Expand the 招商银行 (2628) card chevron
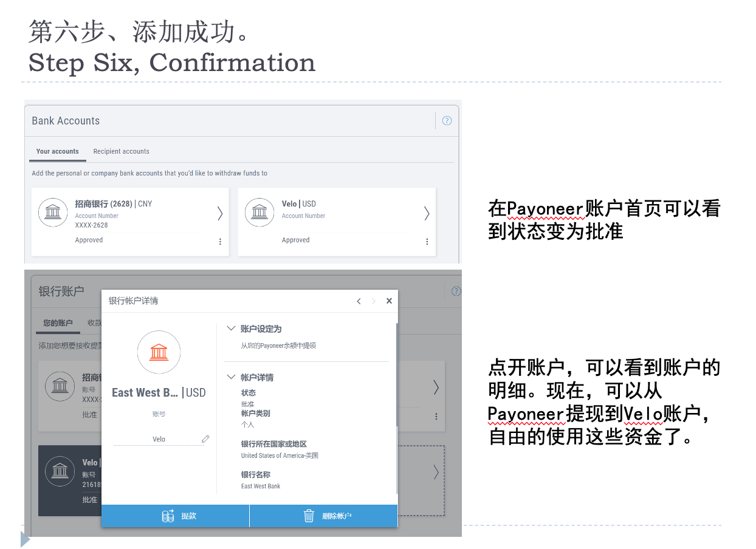The height and width of the screenshot is (549, 756). tap(220, 213)
